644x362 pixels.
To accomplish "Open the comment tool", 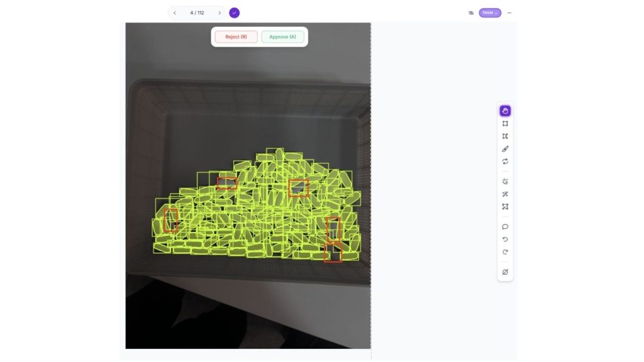I will (505, 226).
